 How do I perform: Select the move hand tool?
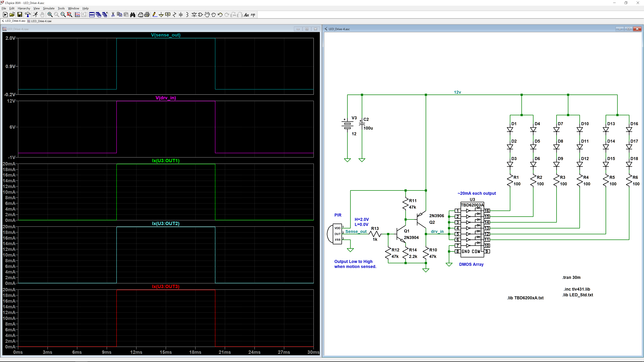(x=207, y=15)
